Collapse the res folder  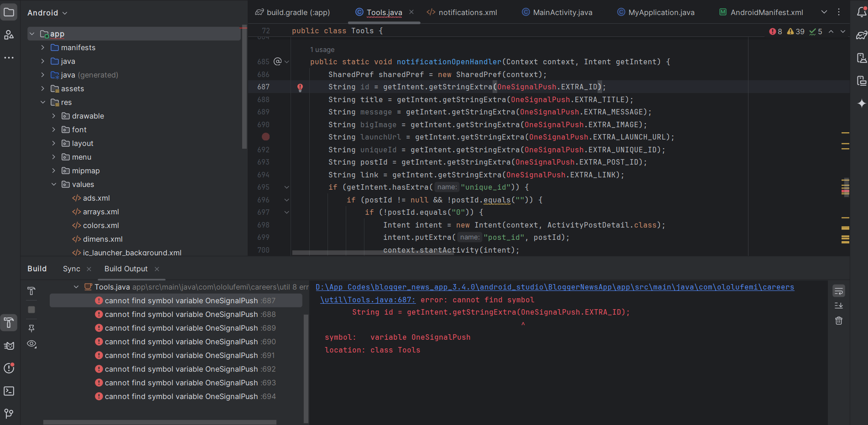tap(43, 102)
